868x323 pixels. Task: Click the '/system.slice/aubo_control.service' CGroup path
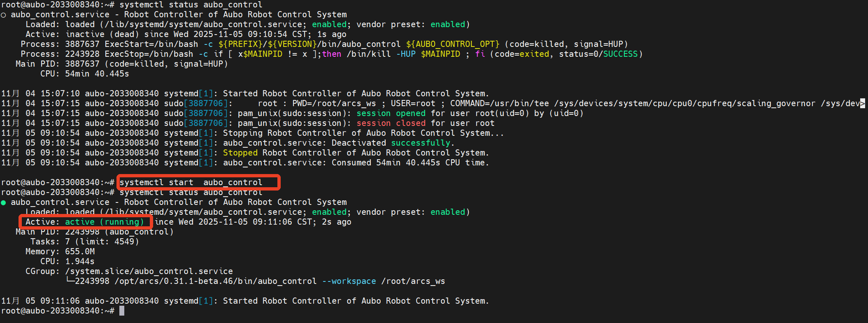coord(149,272)
